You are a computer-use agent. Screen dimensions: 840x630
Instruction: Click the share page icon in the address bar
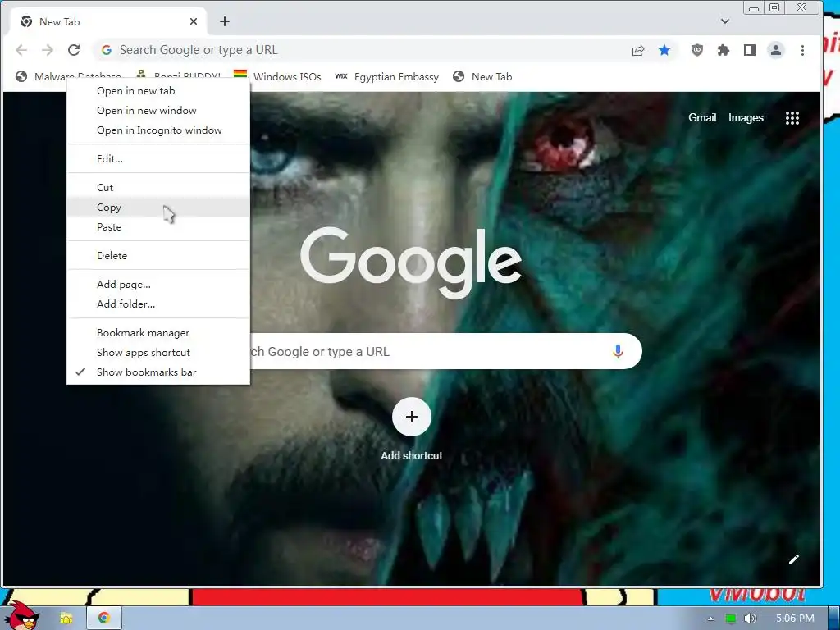click(x=638, y=50)
